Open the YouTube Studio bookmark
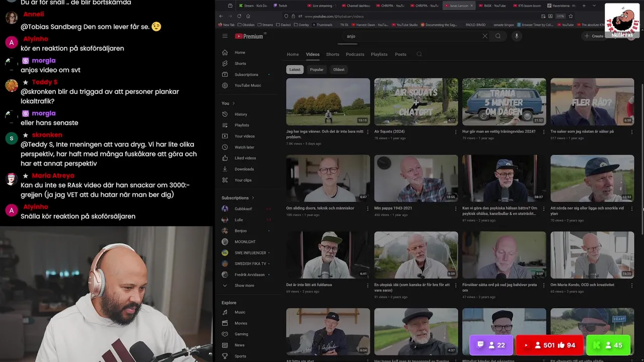 pos(405,24)
